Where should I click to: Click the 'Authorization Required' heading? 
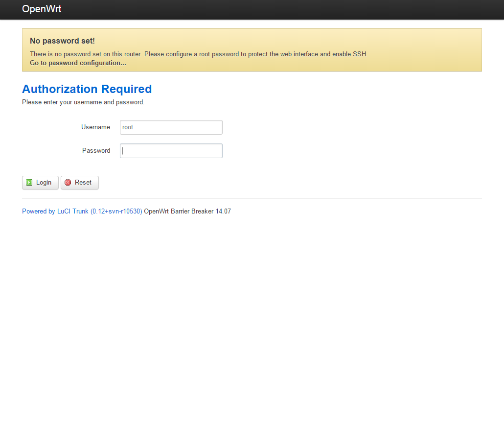[87, 89]
